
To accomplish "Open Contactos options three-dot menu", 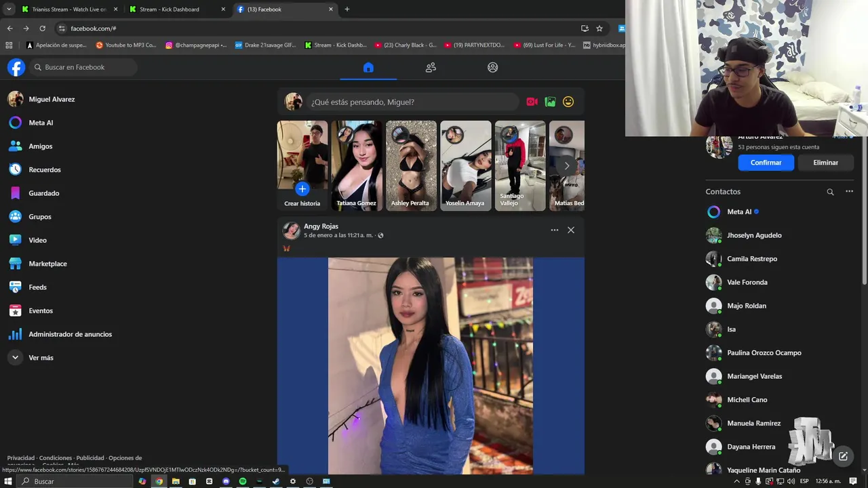I will coord(849,192).
